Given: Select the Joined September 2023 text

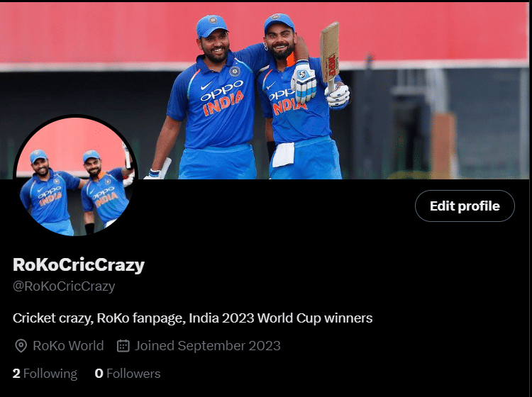Looking at the screenshot, I should tap(208, 346).
